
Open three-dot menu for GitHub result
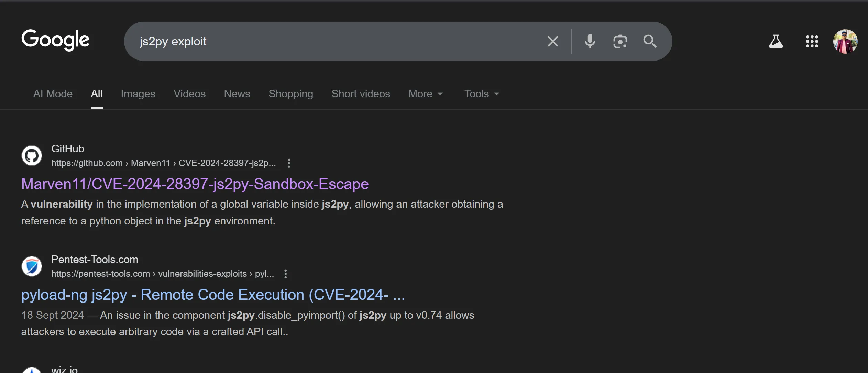(x=289, y=163)
